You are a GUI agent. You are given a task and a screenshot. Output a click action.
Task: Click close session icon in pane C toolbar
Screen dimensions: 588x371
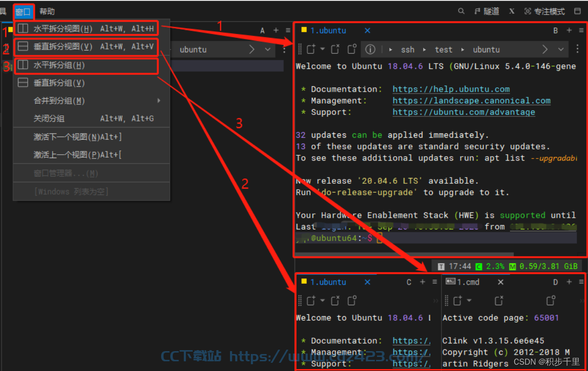pyautogui.click(x=335, y=301)
